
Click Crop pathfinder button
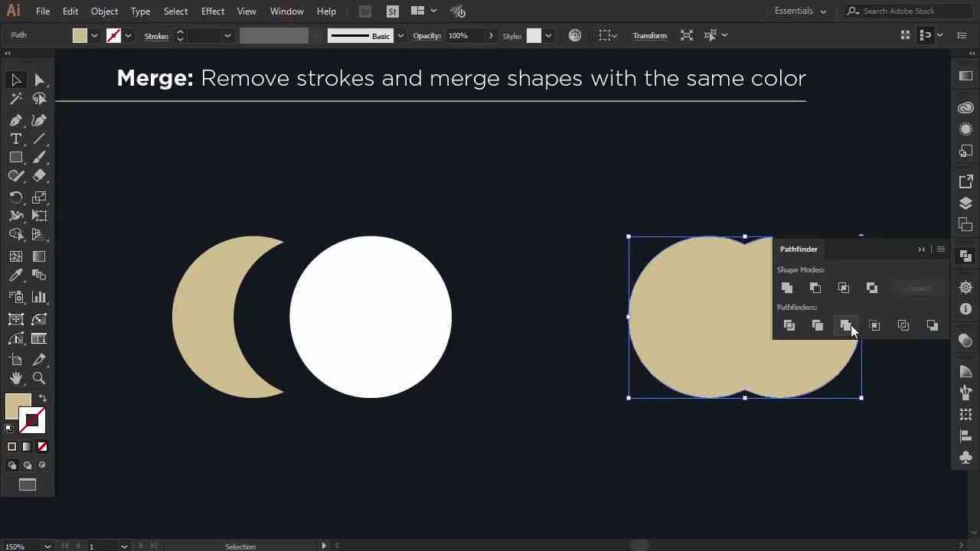(x=874, y=325)
